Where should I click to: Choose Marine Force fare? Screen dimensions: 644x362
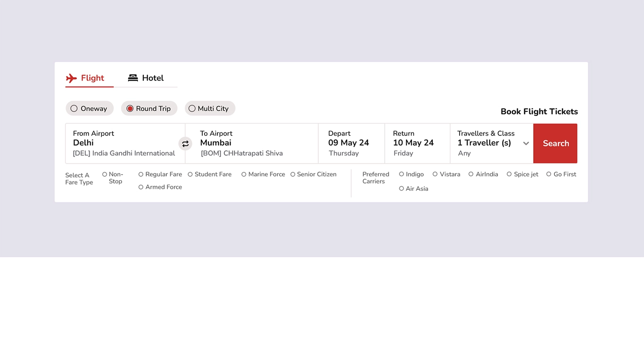(x=243, y=174)
